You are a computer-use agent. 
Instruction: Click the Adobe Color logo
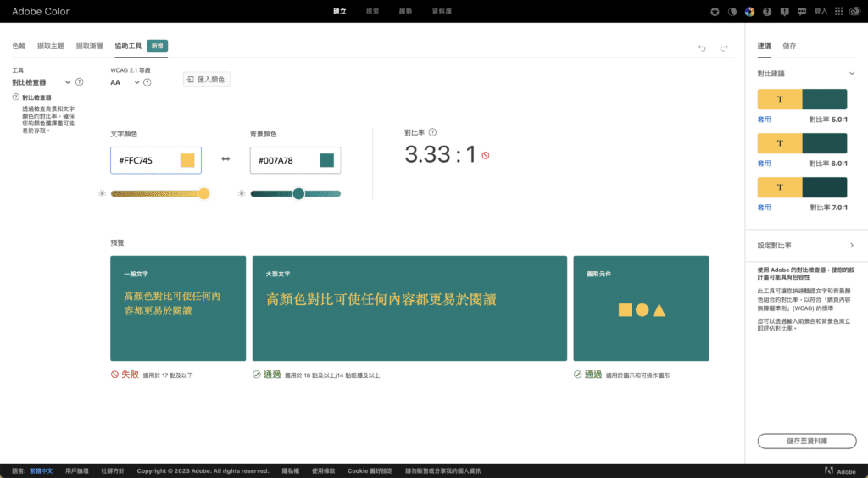click(41, 12)
